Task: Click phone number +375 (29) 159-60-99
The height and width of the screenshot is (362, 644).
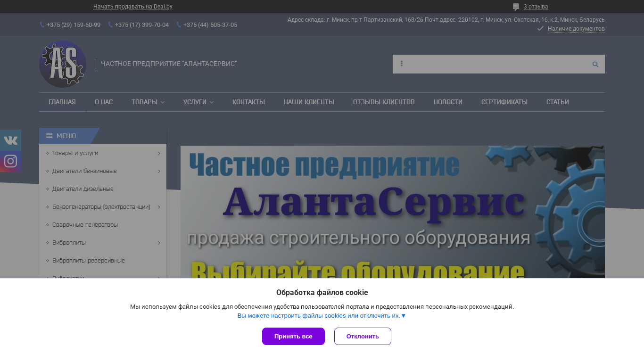Action: (x=74, y=25)
